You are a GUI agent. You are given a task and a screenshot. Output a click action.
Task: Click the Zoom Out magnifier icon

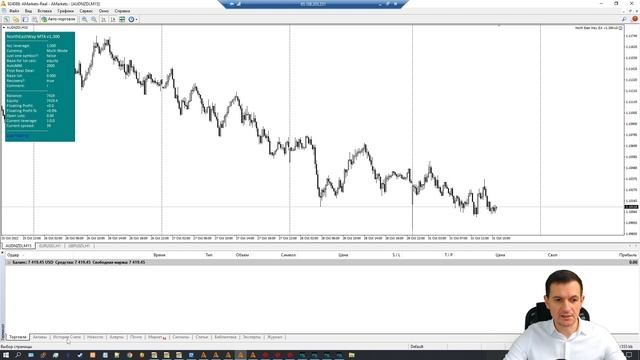pos(94,19)
